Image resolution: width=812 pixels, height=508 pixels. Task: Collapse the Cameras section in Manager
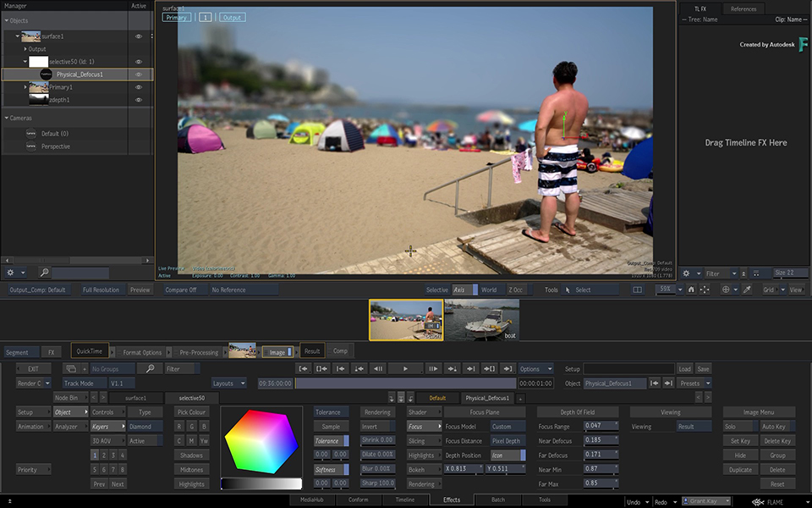pyautogui.click(x=8, y=118)
